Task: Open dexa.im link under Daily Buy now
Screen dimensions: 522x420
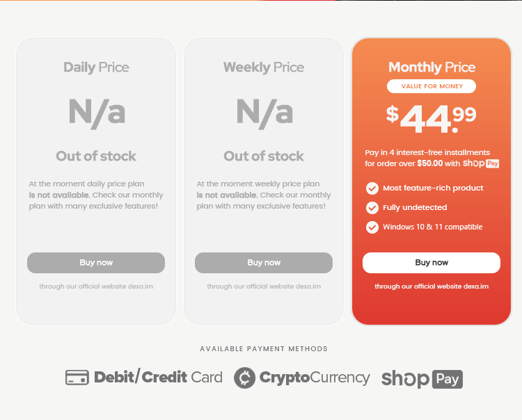Action: click(x=96, y=286)
